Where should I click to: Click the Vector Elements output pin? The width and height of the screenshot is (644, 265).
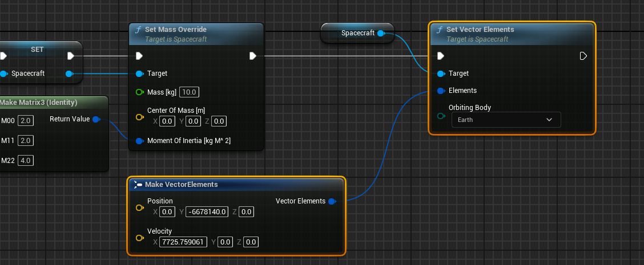coord(332,201)
